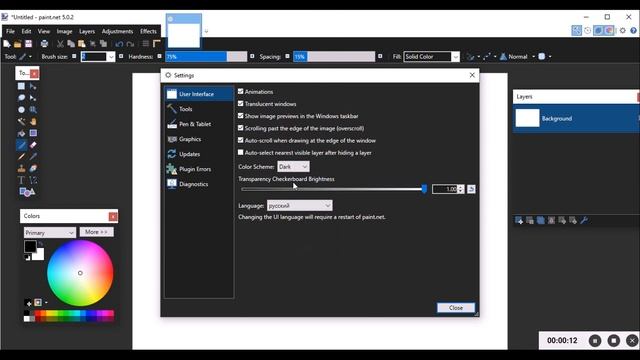Open the Edit menu

click(26, 31)
